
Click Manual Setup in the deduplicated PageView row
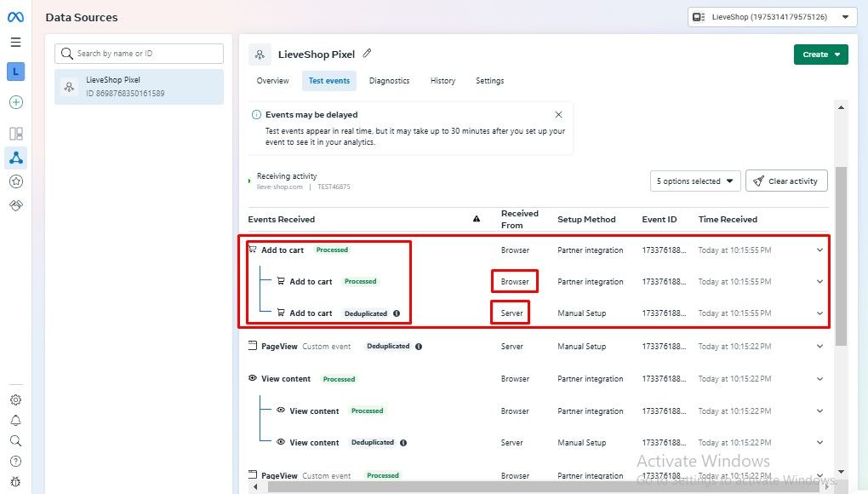581,347
